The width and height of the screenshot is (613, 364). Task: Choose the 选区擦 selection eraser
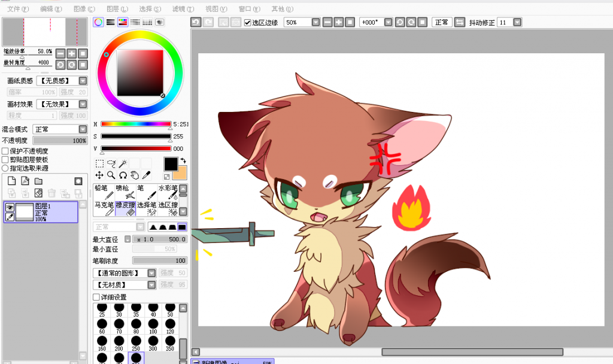click(168, 208)
